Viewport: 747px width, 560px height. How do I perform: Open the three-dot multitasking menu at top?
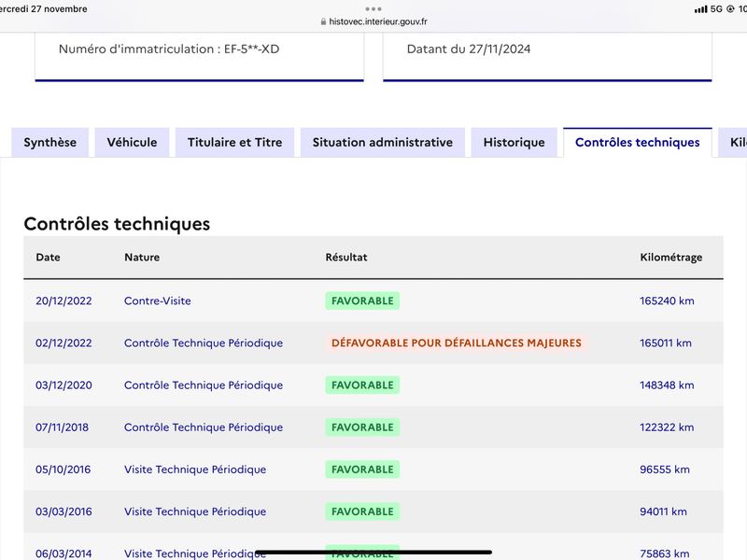373,8
